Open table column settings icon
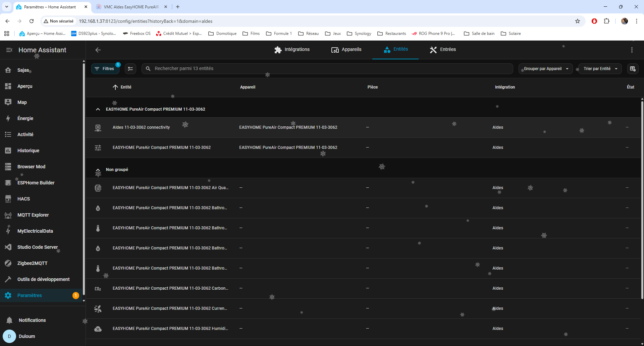 [633, 69]
